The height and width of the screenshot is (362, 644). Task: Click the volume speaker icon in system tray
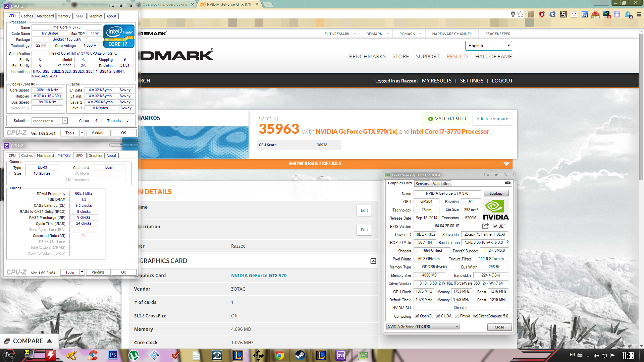point(596,355)
